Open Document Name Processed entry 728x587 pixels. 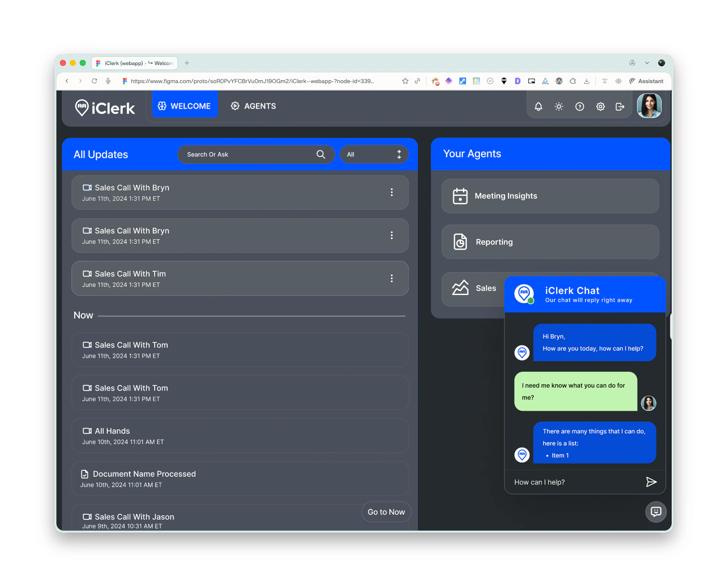coord(240,478)
